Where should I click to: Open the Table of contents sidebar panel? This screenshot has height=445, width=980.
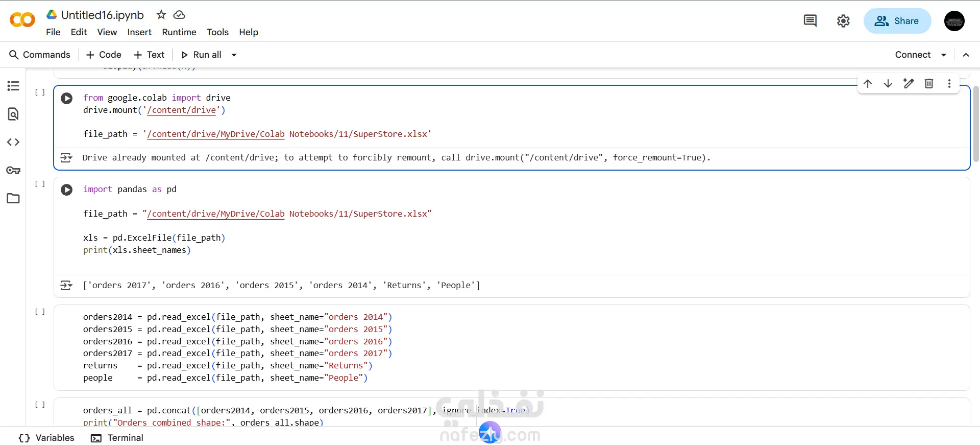pyautogui.click(x=13, y=86)
